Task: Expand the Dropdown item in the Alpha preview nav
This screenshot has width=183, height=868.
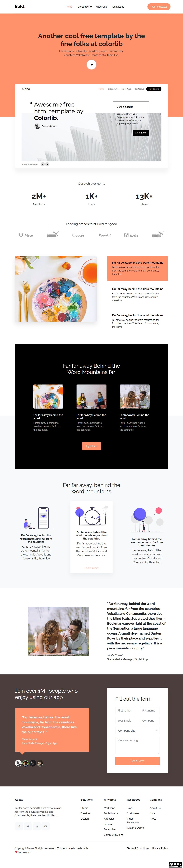Action: (x=113, y=89)
